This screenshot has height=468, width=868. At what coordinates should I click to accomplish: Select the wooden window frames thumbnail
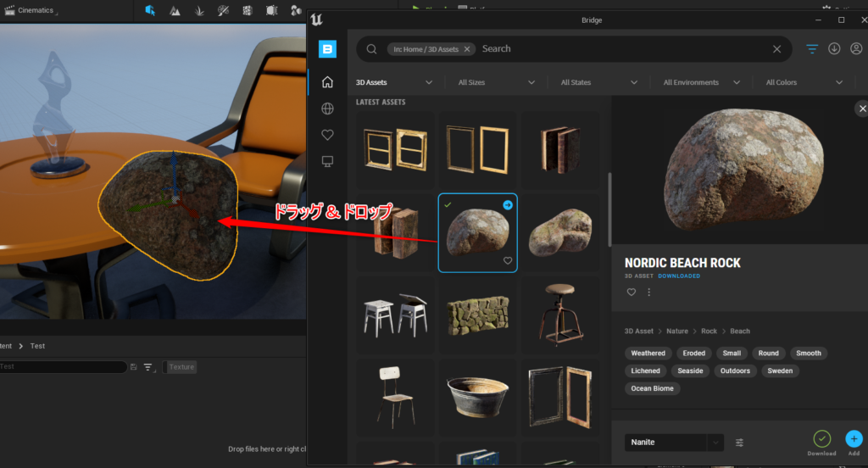[395, 150]
